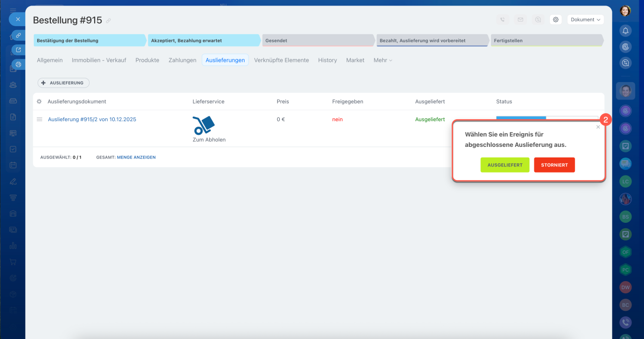Image resolution: width=644 pixels, height=339 pixels.
Task: Open the Zahlungen tab
Action: tap(182, 60)
